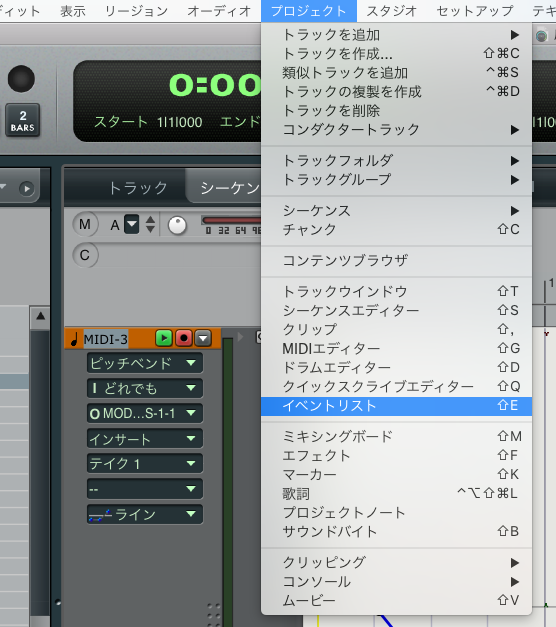Open the ピッチベンド dropdown
556x627 pixels.
click(x=145, y=363)
